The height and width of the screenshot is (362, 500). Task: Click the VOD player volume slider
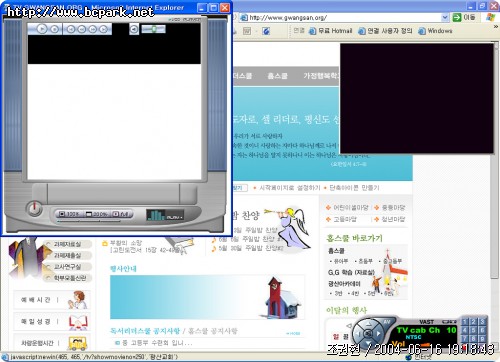pyautogui.click(x=153, y=29)
